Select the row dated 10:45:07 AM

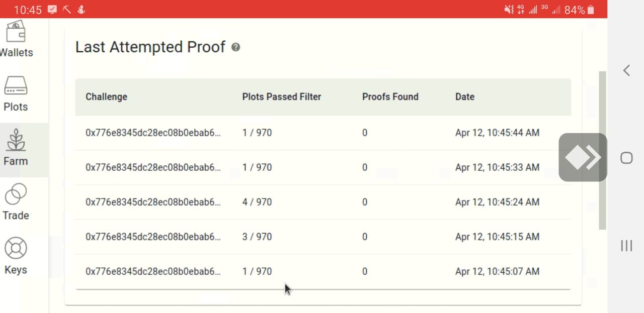[x=323, y=271]
